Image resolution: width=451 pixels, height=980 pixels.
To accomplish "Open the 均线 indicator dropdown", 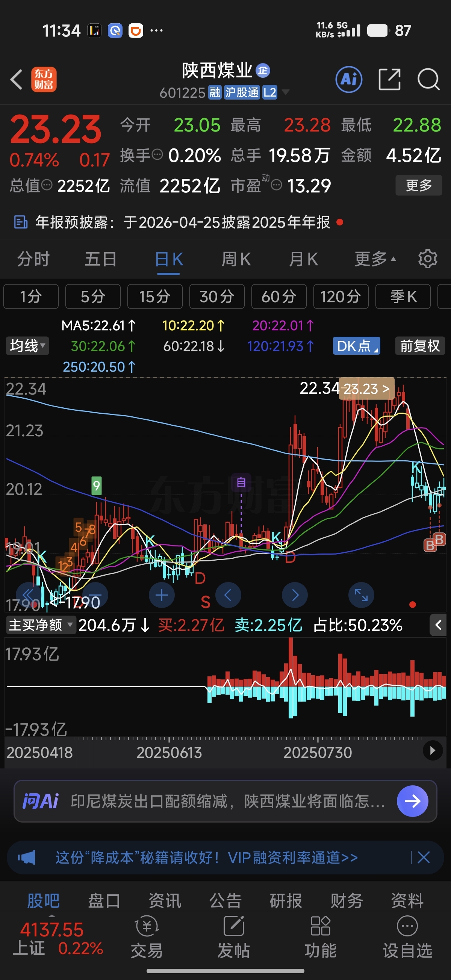I will pos(27,346).
